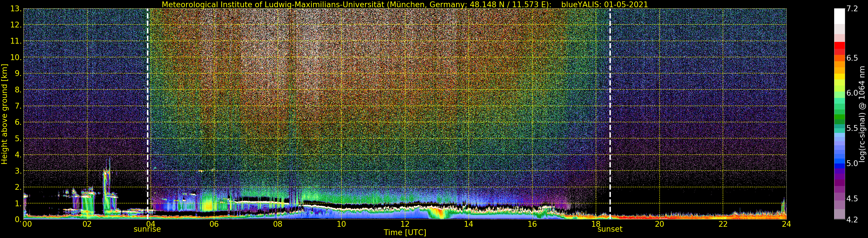This screenshot has height=238, width=868.
Task: Click the time tick label '08'
Action: tap(278, 224)
